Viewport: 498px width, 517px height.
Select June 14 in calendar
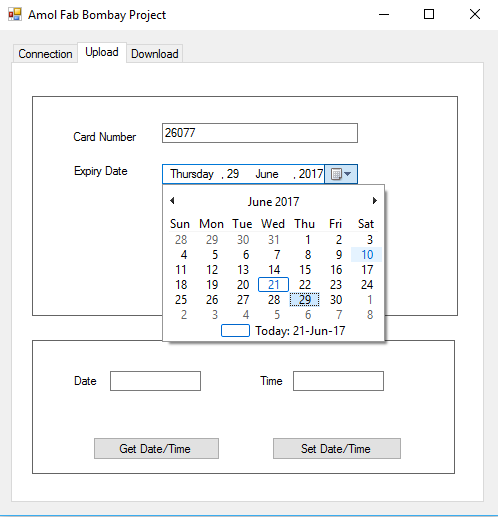[x=274, y=270]
